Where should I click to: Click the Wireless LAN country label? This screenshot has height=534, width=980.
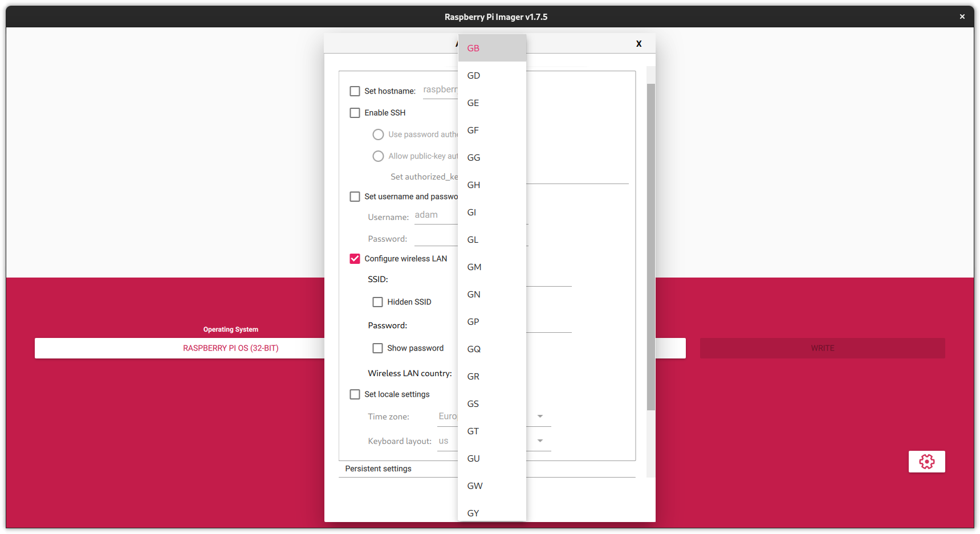click(410, 373)
